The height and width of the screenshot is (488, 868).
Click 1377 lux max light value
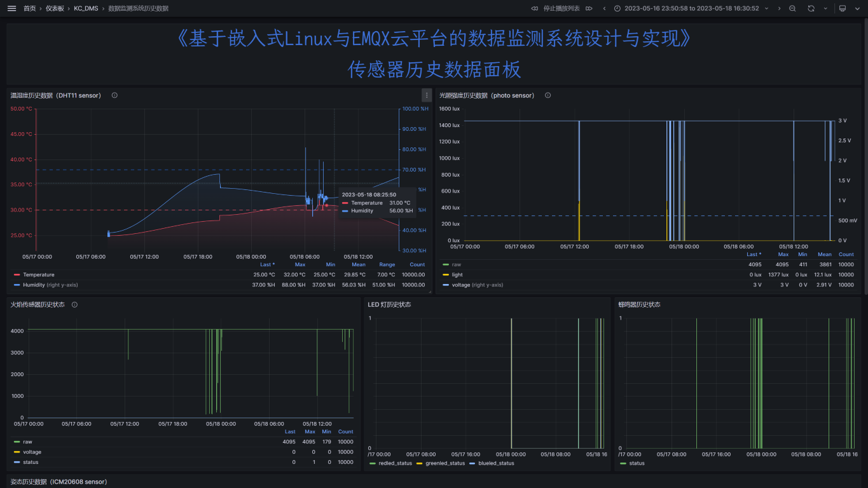(778, 274)
